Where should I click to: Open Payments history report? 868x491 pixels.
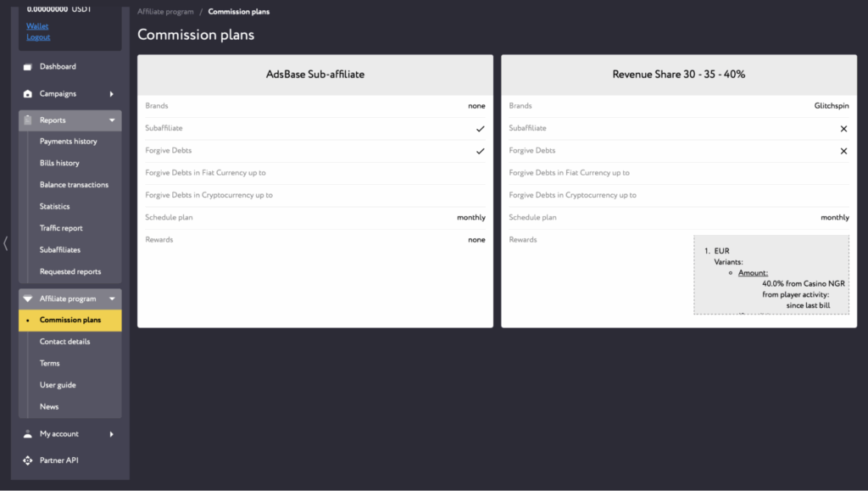click(69, 142)
